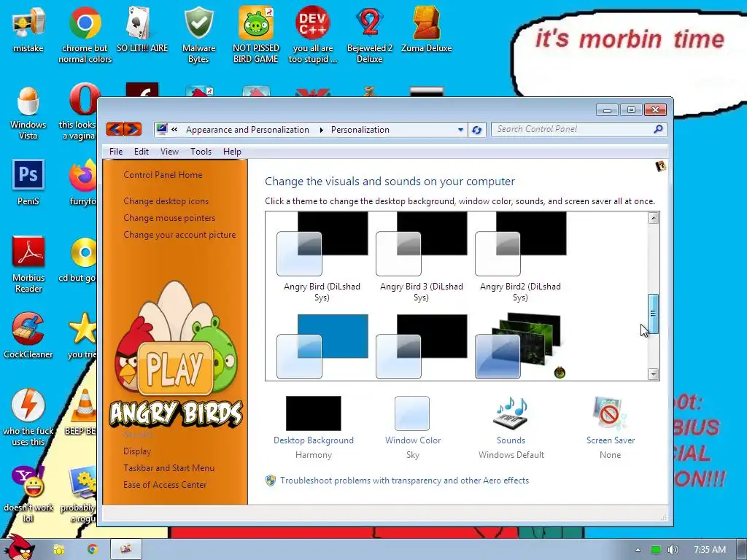The width and height of the screenshot is (747, 560).
Task: Open the Help menu
Action: tap(232, 152)
